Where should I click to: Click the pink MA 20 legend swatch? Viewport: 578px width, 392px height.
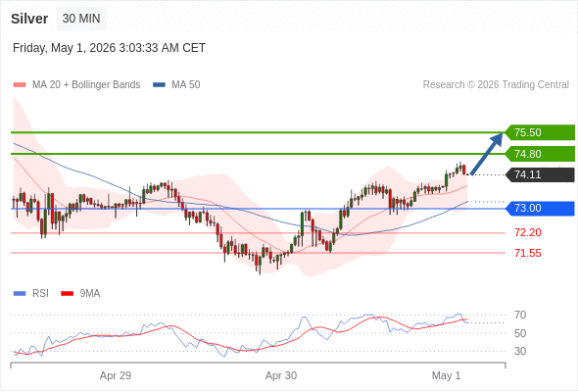click(20, 85)
